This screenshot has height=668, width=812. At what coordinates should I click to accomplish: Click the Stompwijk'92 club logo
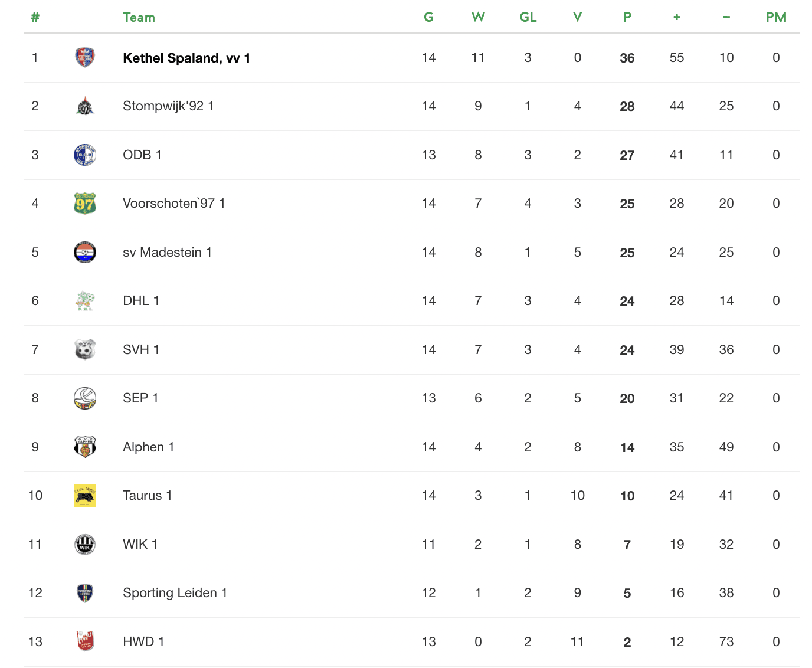pyautogui.click(x=85, y=106)
